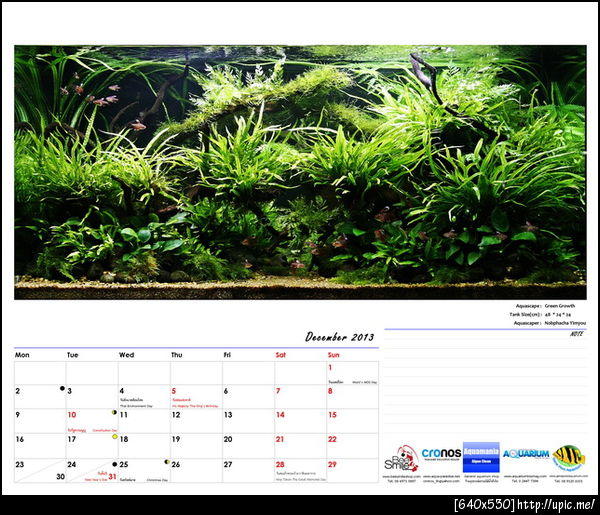Screen dimensions: 600x515
Task: Select date 19 in the calendar
Action: (x=176, y=439)
